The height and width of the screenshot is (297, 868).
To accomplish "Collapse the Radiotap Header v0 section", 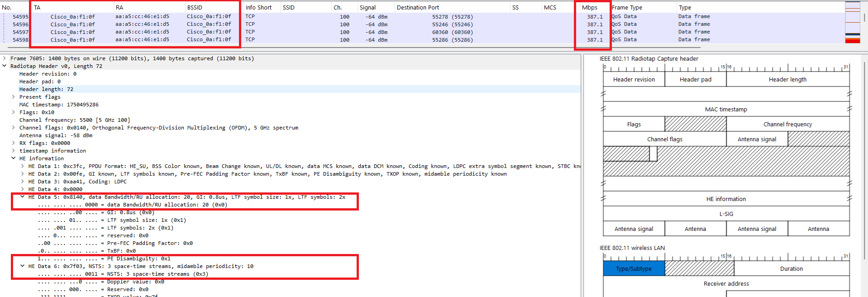I will (5, 66).
